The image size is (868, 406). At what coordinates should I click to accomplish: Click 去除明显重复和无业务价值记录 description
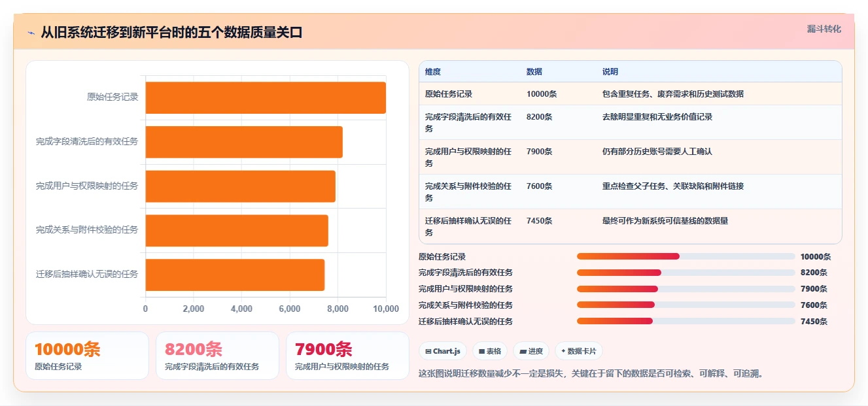coord(657,117)
